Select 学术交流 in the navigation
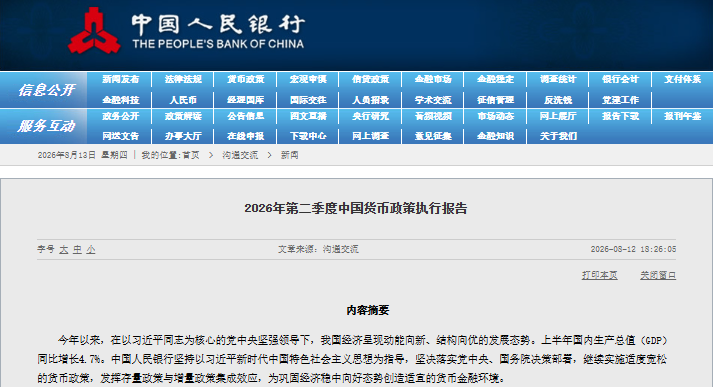Screen dimensions: 716x387 tap(433, 100)
